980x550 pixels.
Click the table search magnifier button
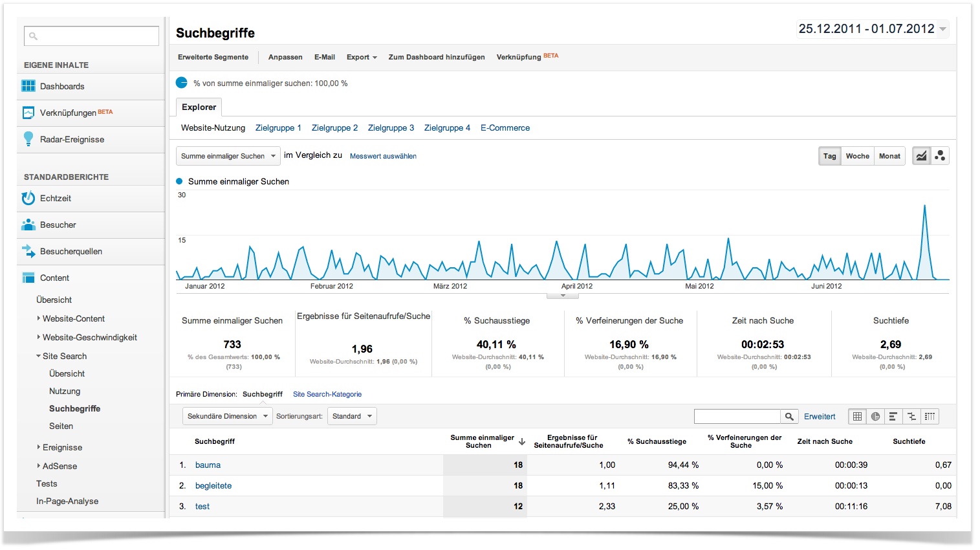click(x=789, y=417)
